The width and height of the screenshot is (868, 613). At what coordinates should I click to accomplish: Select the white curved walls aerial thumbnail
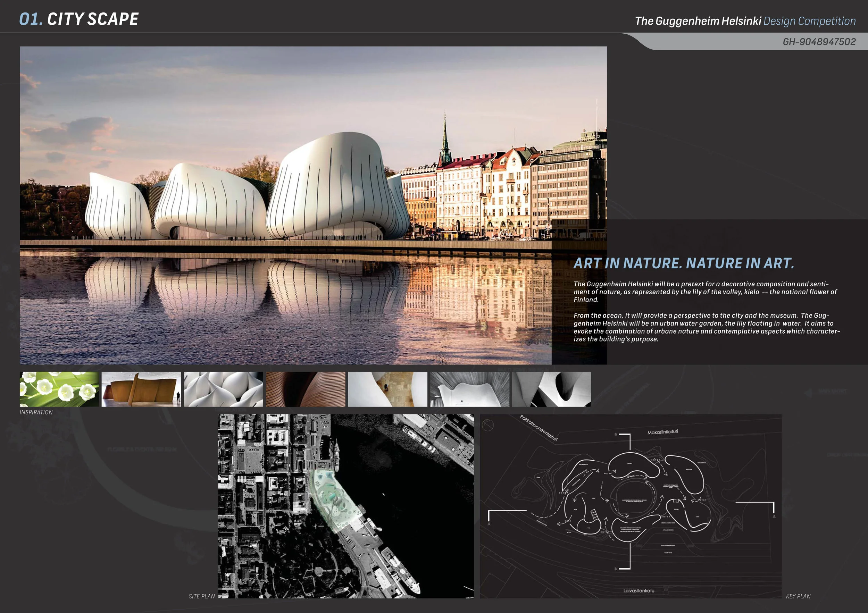click(x=387, y=389)
